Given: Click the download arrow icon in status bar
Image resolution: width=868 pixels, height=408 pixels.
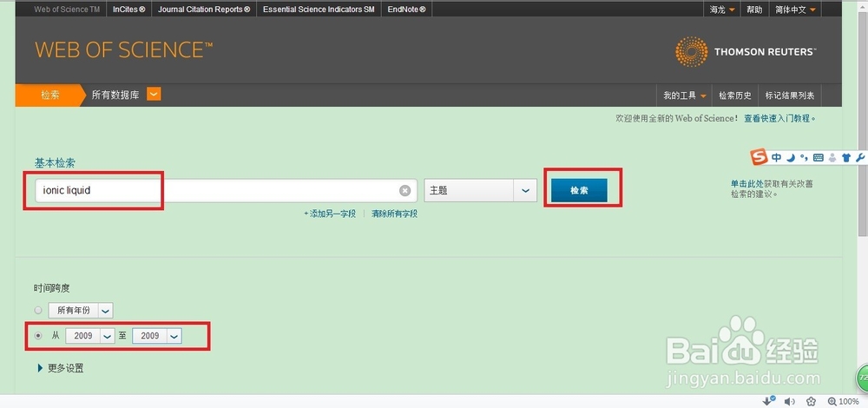Looking at the screenshot, I should [x=769, y=401].
